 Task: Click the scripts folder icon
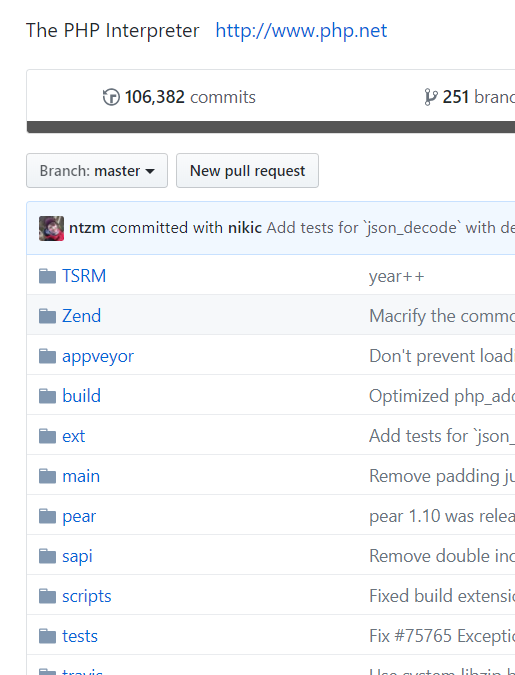[47, 596]
